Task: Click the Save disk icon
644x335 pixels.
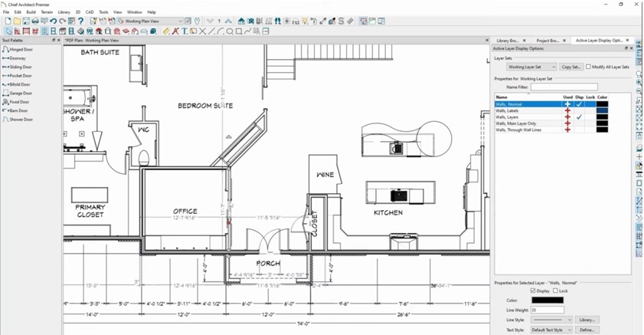Action: pyautogui.click(x=26, y=21)
